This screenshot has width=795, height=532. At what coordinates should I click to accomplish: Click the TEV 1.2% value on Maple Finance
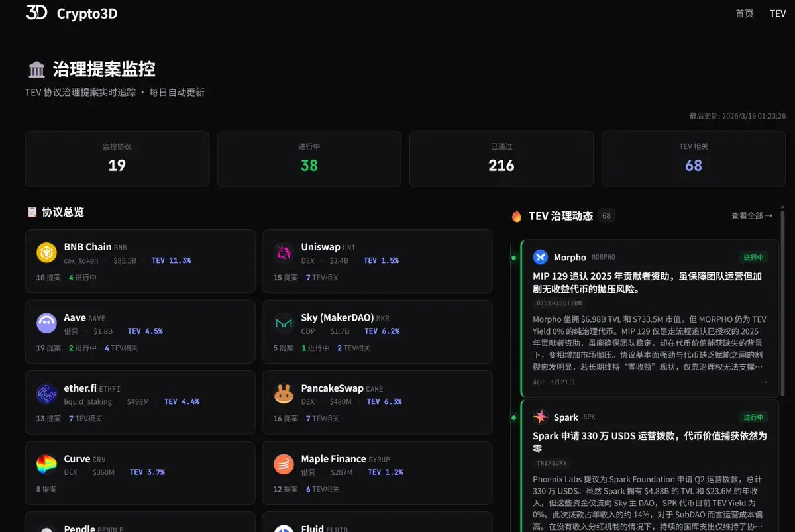click(385, 472)
